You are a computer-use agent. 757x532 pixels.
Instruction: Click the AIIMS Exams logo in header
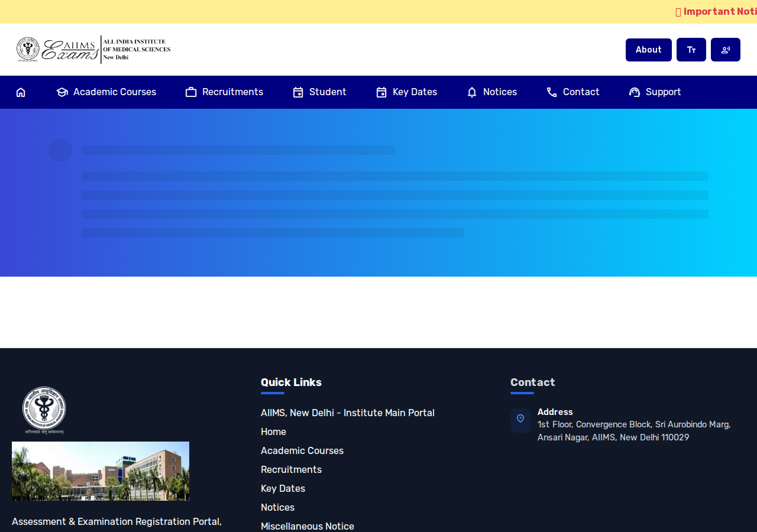pos(93,50)
